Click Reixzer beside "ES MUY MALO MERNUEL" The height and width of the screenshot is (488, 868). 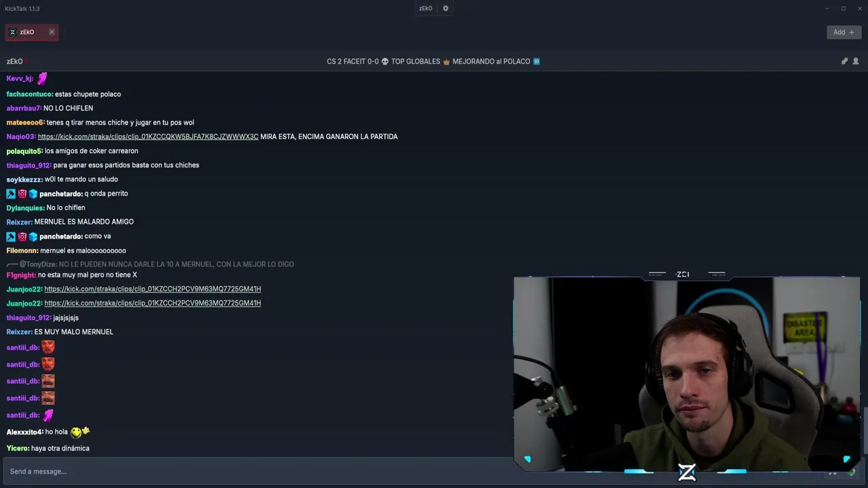[20, 332]
